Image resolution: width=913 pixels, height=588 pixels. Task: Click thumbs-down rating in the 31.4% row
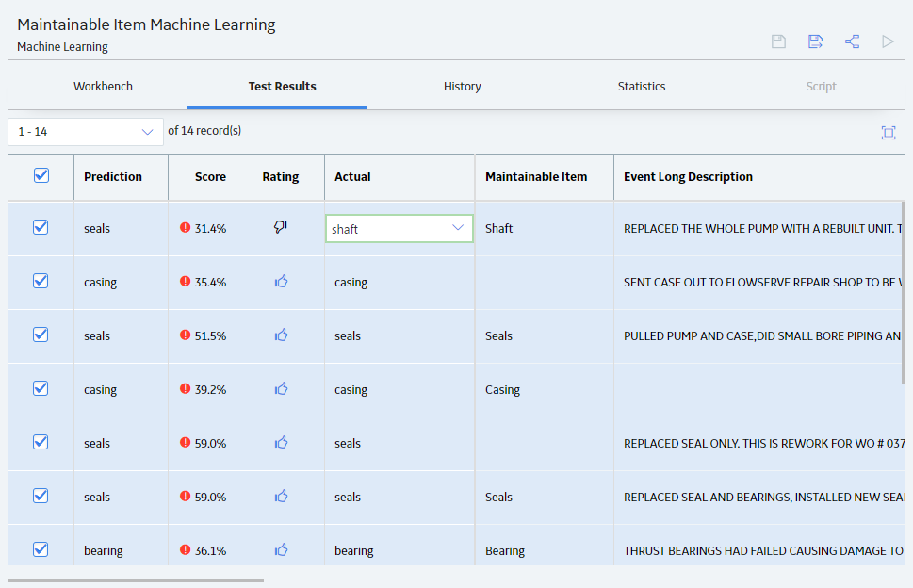[281, 227]
